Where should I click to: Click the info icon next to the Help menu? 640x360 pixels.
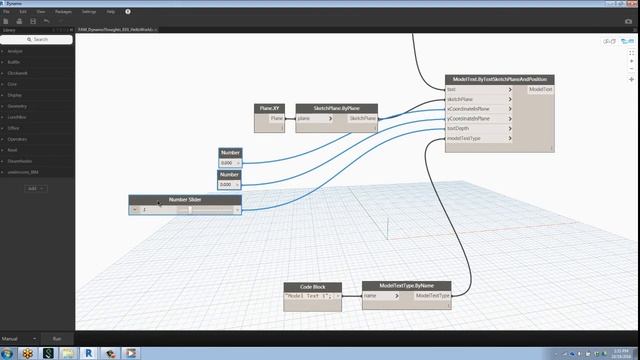click(128, 12)
